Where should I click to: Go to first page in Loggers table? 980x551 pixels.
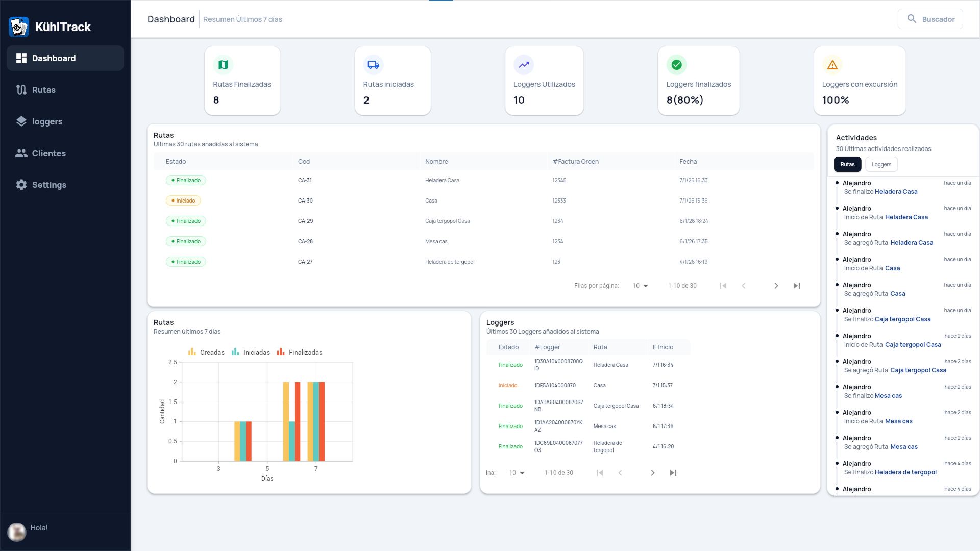pos(600,473)
